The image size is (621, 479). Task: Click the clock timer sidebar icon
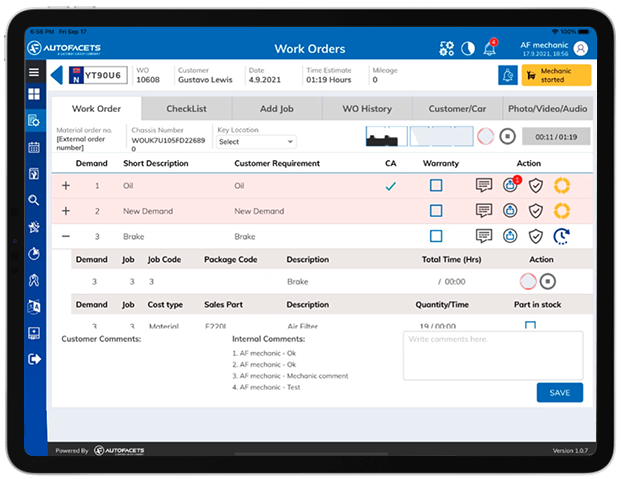[x=34, y=254]
